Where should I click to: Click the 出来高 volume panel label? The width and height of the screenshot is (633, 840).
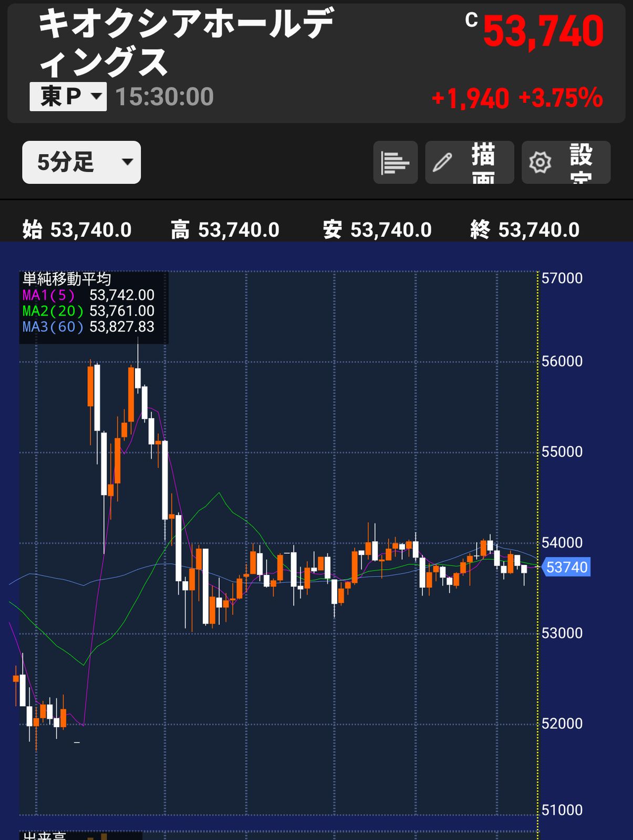click(44, 836)
